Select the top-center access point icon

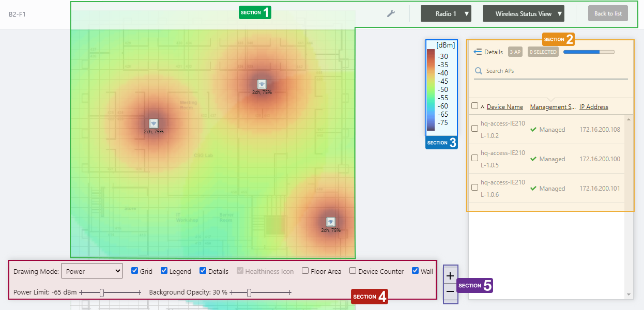click(262, 84)
